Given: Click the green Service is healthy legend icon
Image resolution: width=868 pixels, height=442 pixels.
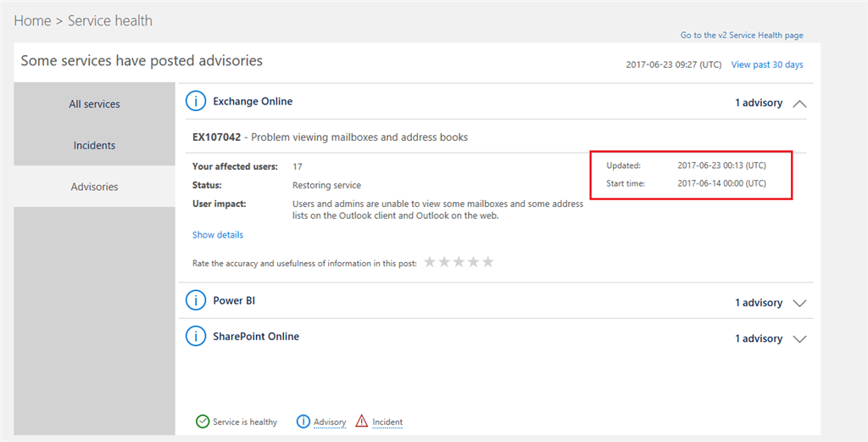Looking at the screenshot, I should click(203, 422).
